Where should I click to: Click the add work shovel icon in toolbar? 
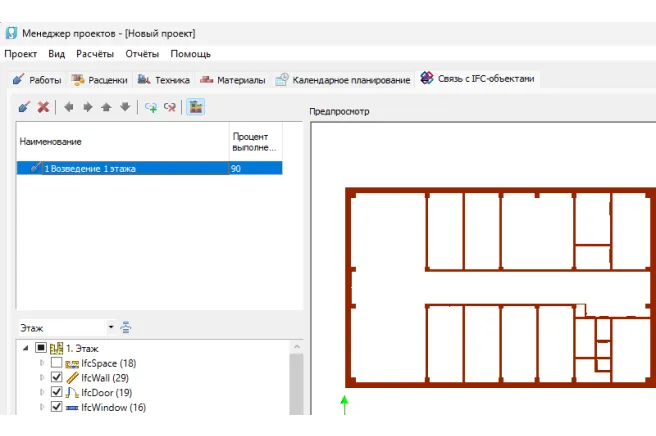click(x=25, y=107)
